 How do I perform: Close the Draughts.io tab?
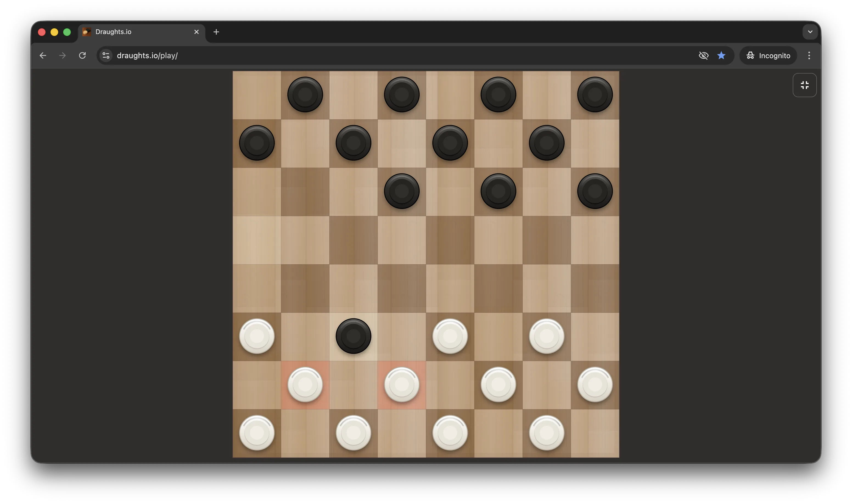pos(196,32)
